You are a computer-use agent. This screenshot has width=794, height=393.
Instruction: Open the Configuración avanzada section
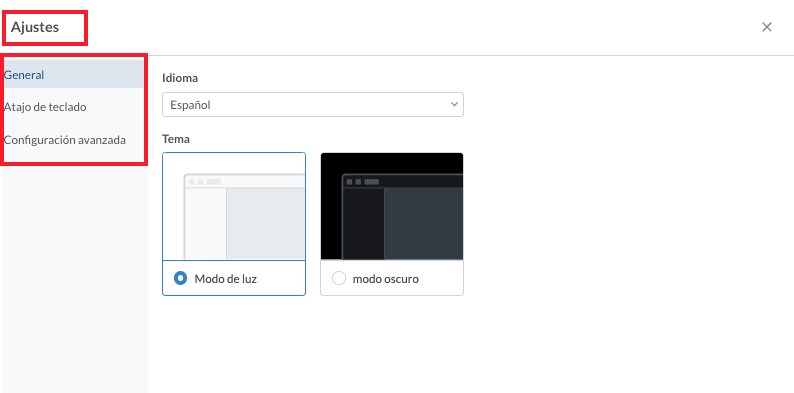point(74,140)
